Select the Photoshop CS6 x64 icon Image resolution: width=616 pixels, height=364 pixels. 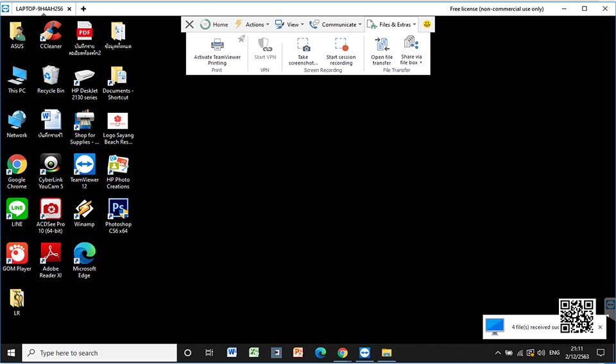pyautogui.click(x=118, y=216)
